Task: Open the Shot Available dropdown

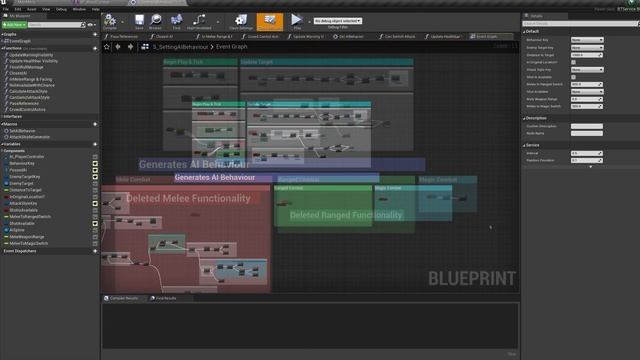Action: point(587,92)
